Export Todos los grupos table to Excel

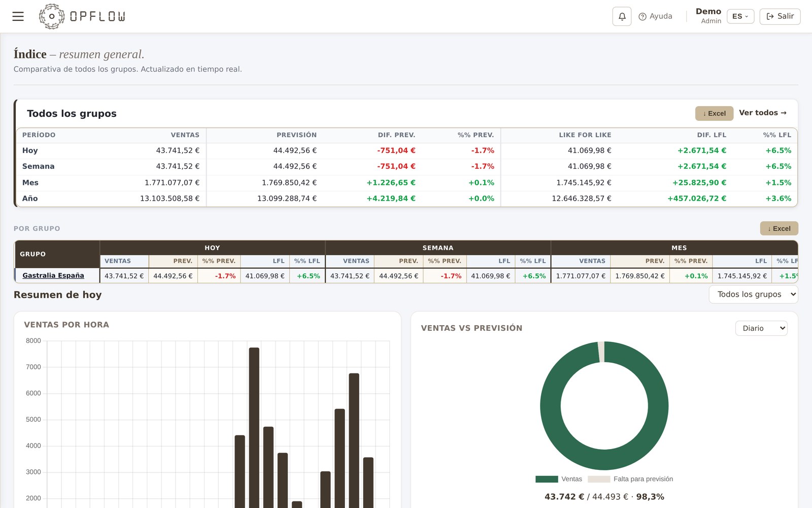[x=714, y=113]
